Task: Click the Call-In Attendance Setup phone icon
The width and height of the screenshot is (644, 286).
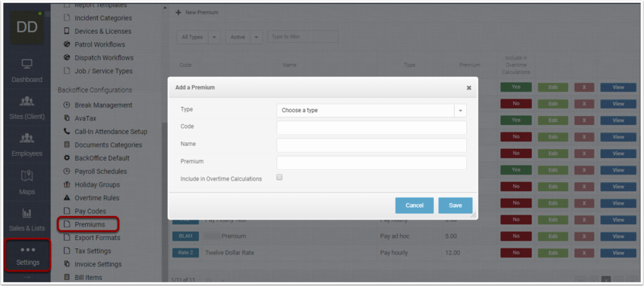Action: (x=67, y=132)
